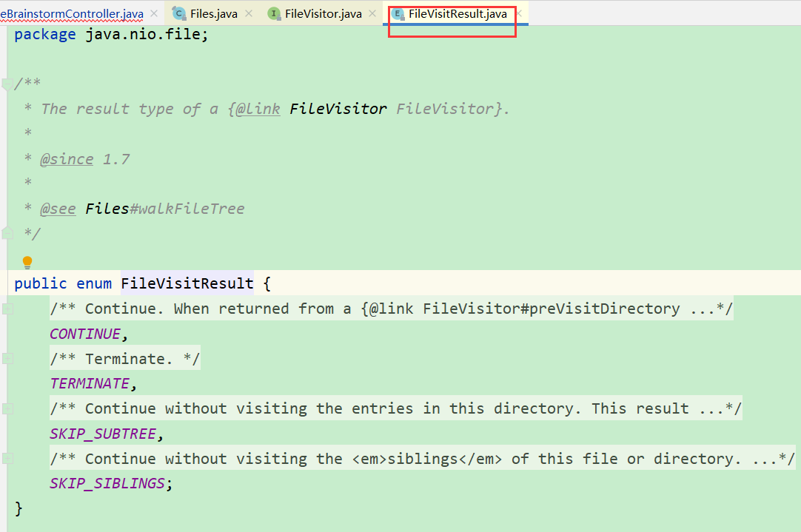
Task: Click the FileVisitResult enum name
Action: (x=187, y=283)
